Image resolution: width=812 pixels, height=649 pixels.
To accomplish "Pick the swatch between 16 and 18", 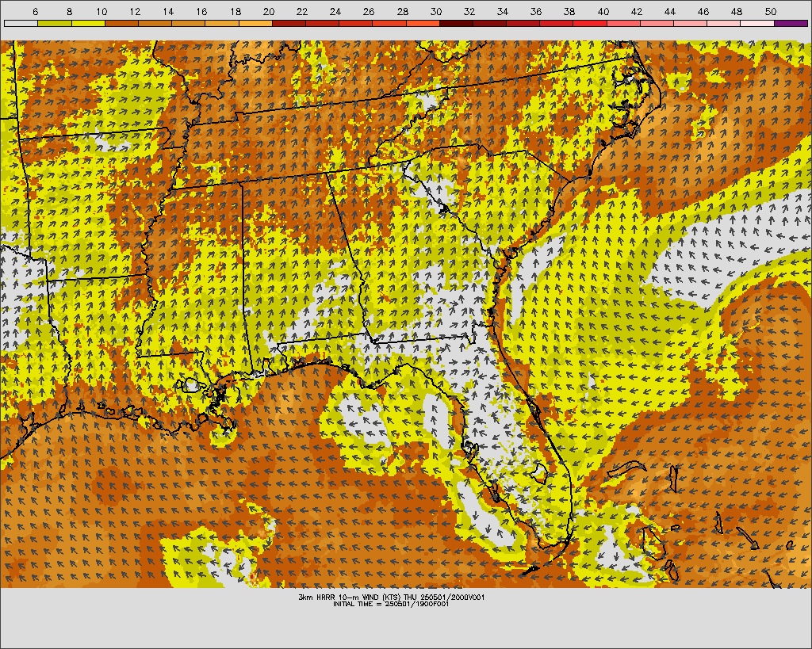I will tap(222, 23).
